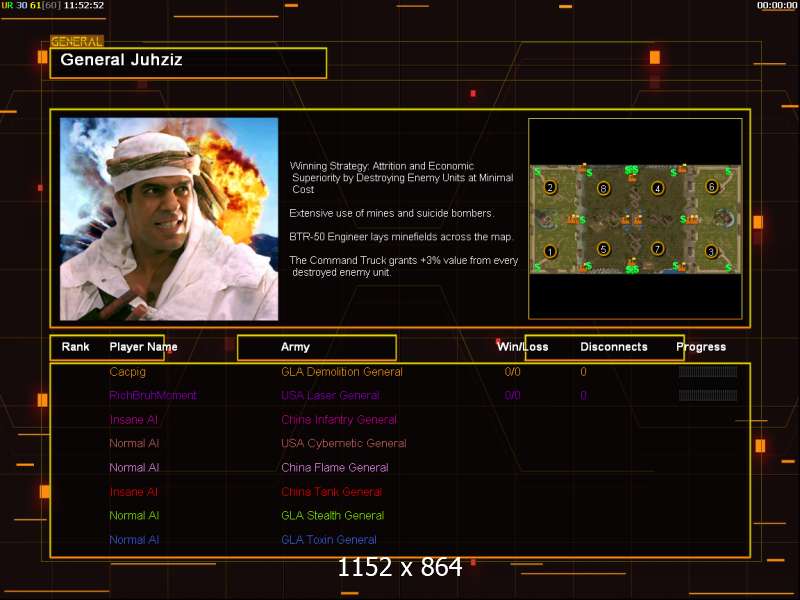The height and width of the screenshot is (600, 800).
Task: Select player name Cacpig in the list
Action: 127,372
